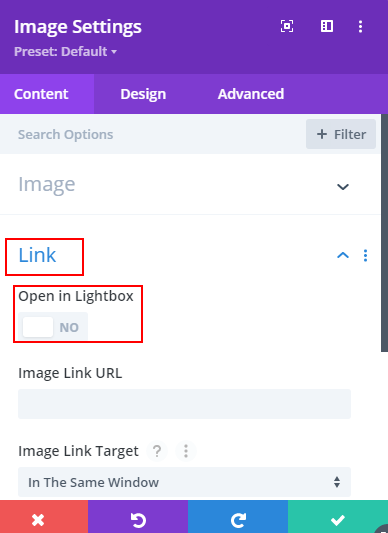Click the expand modal fullscreen icon

[x=287, y=26]
